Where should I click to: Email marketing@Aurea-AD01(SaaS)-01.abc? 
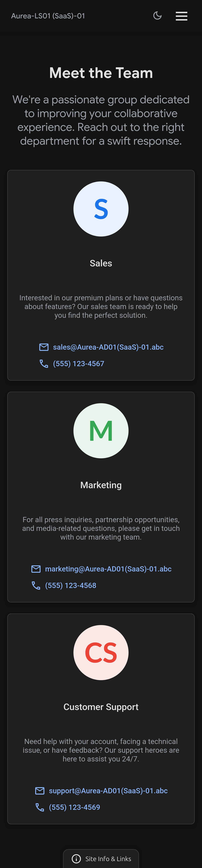click(x=108, y=569)
